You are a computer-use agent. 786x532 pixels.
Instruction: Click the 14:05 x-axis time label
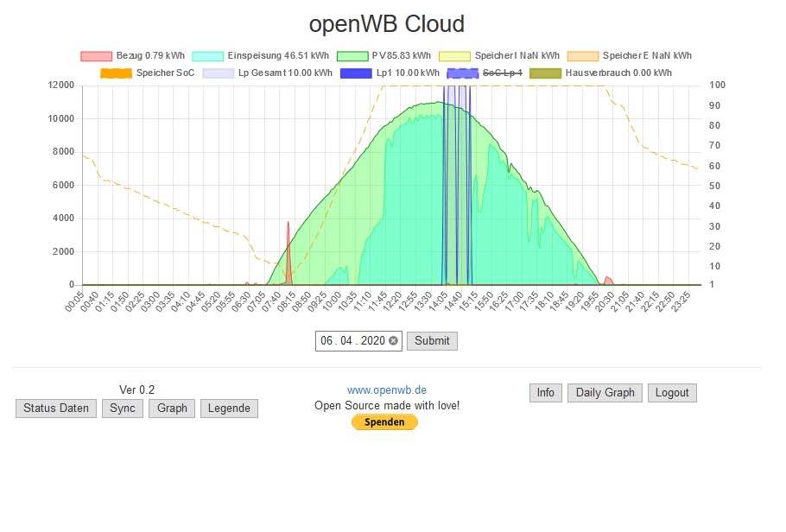[439, 302]
